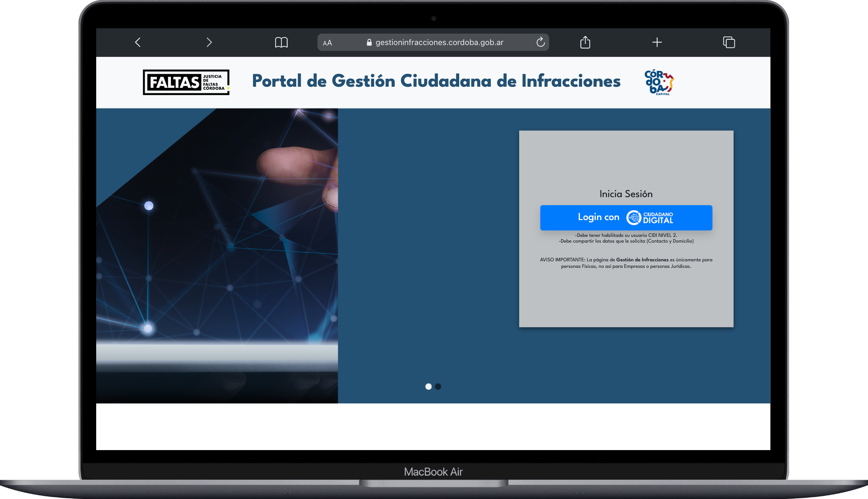Image resolution: width=868 pixels, height=499 pixels.
Task: Switch to the second dark carousel dot
Action: pos(438,387)
